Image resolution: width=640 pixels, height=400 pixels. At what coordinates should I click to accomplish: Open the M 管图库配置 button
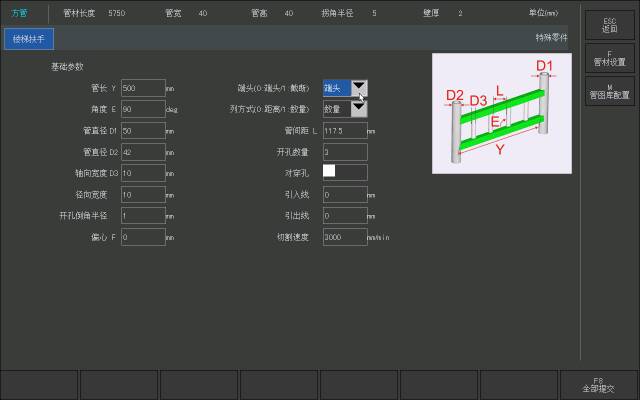[610, 91]
